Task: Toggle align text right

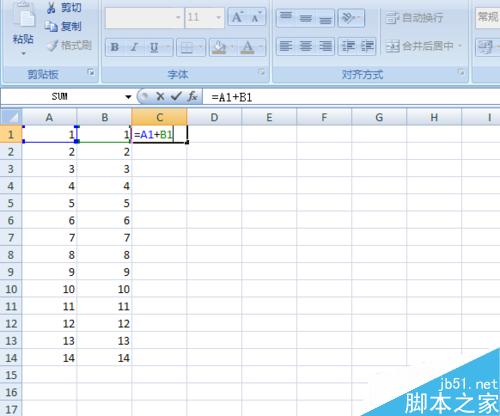Action: click(325, 46)
